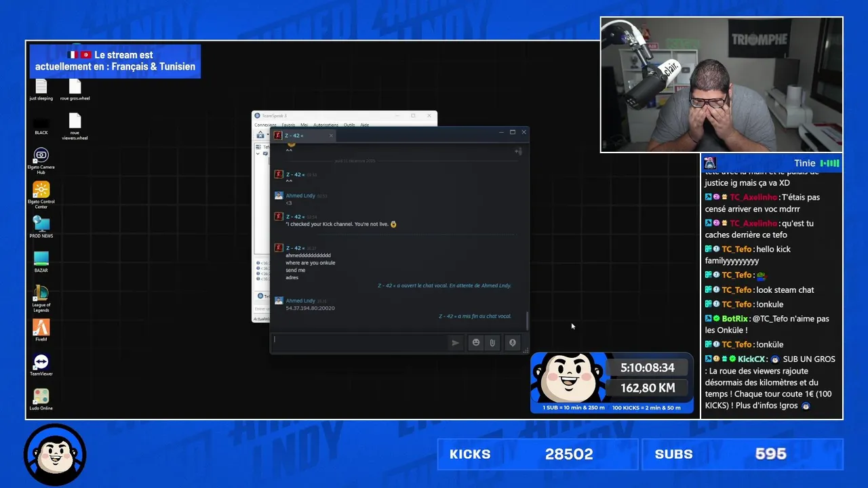Launch Elgato Camera Hub from desktop
Image resolution: width=868 pixels, height=488 pixels.
[x=41, y=161]
